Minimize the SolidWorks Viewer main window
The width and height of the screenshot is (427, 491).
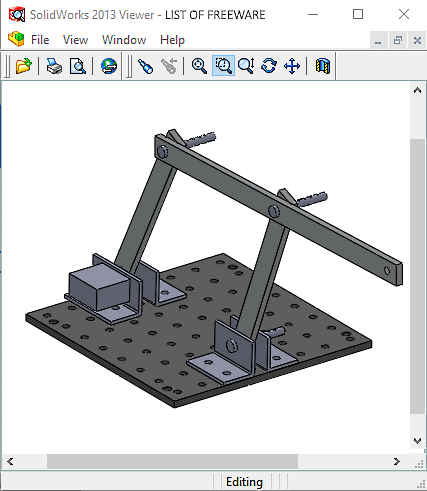point(313,14)
